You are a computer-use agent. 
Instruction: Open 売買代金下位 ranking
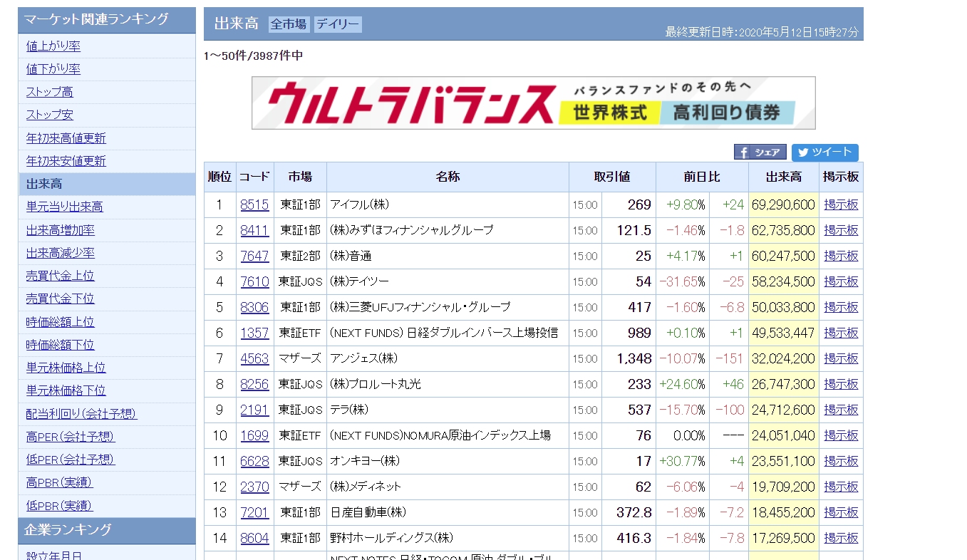(61, 299)
